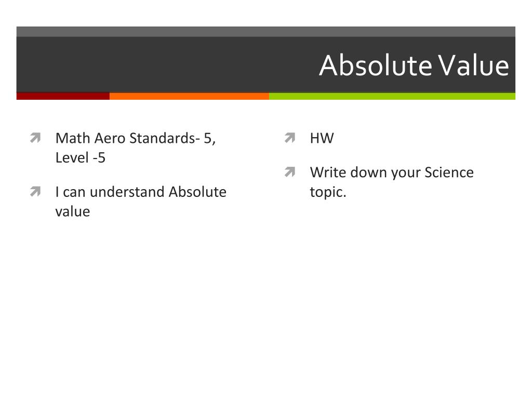Select the arrow bullet next to HW

click(x=290, y=138)
